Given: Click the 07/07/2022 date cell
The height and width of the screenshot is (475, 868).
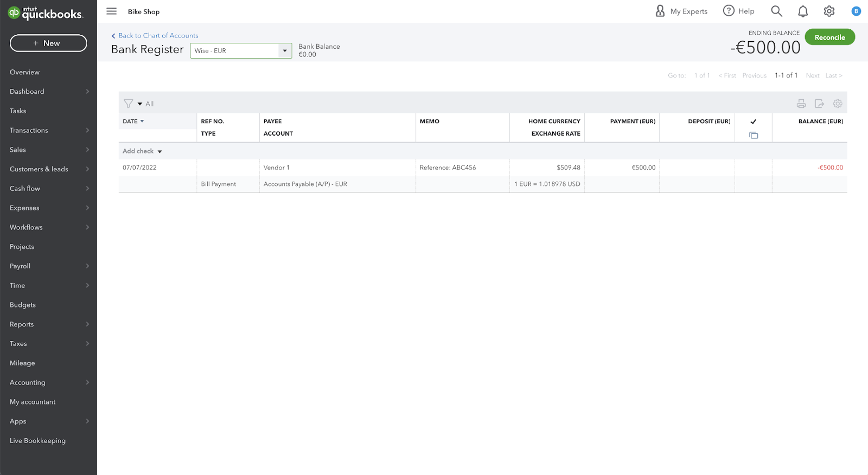Looking at the screenshot, I should pos(157,168).
